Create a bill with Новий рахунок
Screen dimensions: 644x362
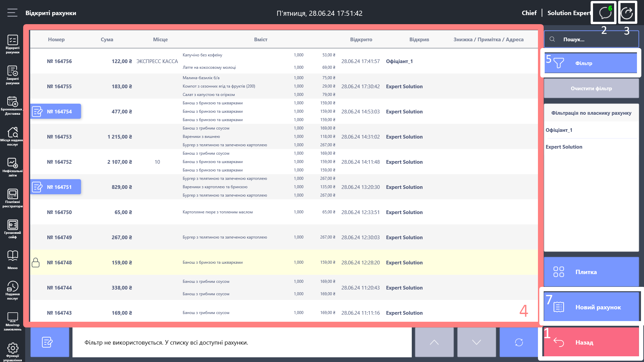point(591,307)
